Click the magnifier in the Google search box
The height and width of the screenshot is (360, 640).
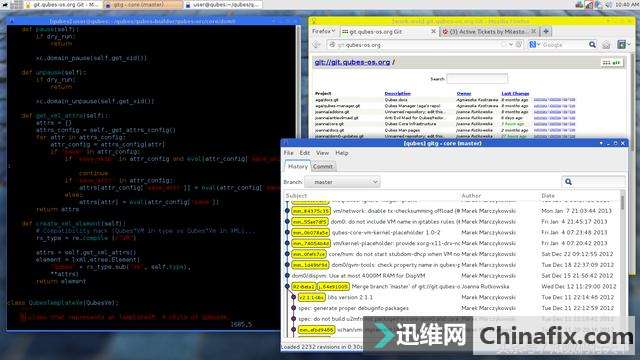pos(592,44)
